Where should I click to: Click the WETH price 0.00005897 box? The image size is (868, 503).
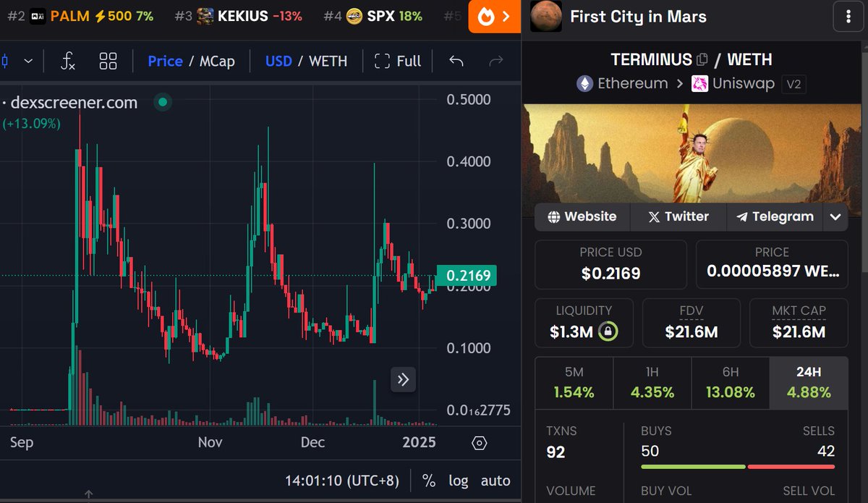pos(772,264)
